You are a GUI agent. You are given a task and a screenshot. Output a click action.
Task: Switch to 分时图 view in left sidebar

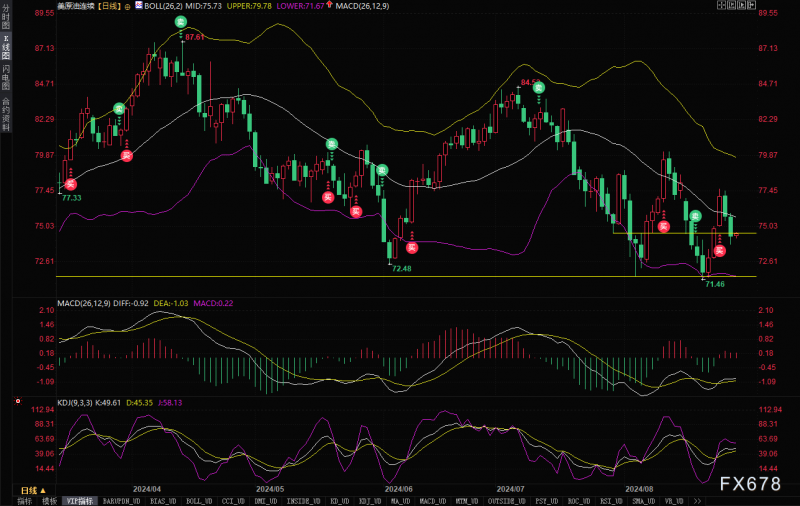click(6, 17)
